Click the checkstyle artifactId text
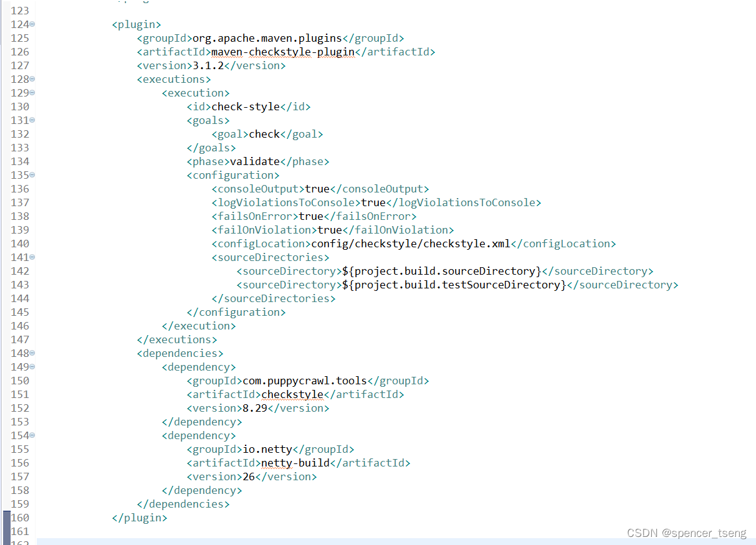 [292, 394]
